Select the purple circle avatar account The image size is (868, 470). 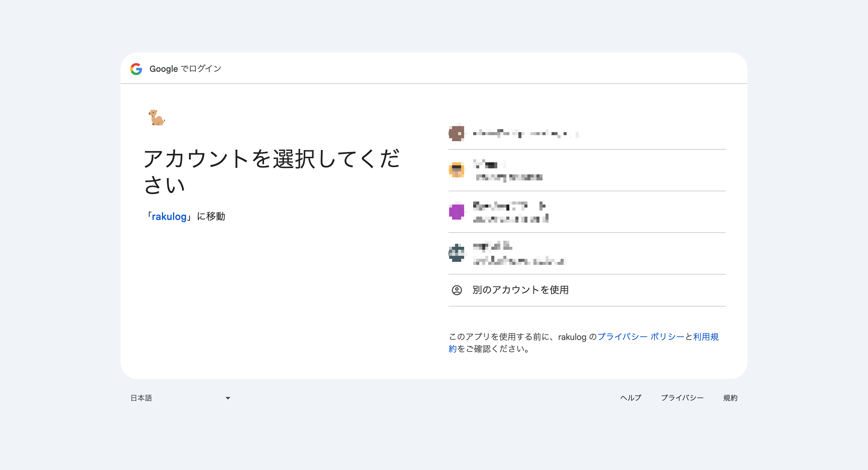coord(456,212)
